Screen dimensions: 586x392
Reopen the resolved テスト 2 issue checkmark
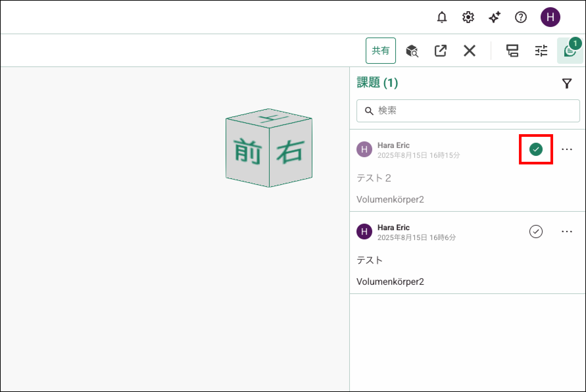coord(536,149)
